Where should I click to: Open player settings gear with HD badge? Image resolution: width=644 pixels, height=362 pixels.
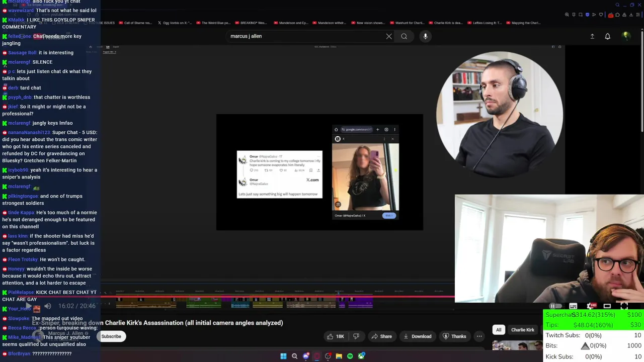[x=591, y=306]
